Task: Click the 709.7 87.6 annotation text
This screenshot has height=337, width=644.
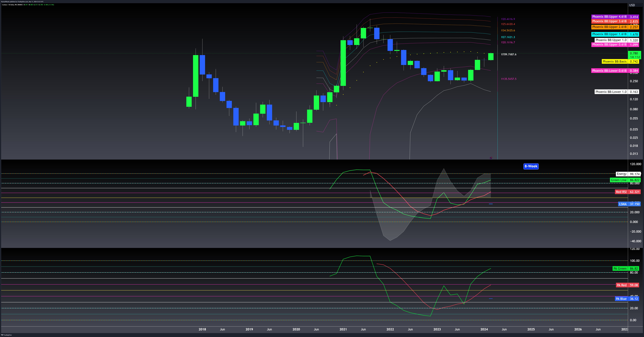Action: (509, 54)
